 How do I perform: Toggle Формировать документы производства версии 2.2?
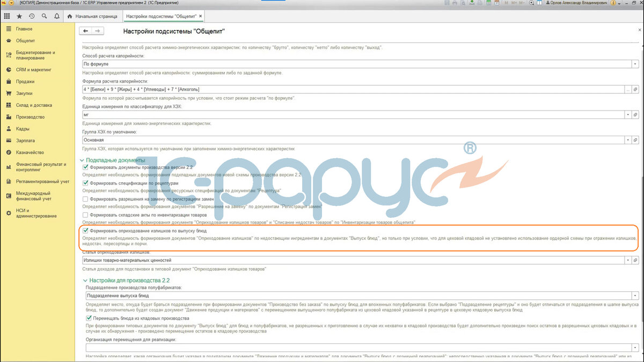(85, 167)
